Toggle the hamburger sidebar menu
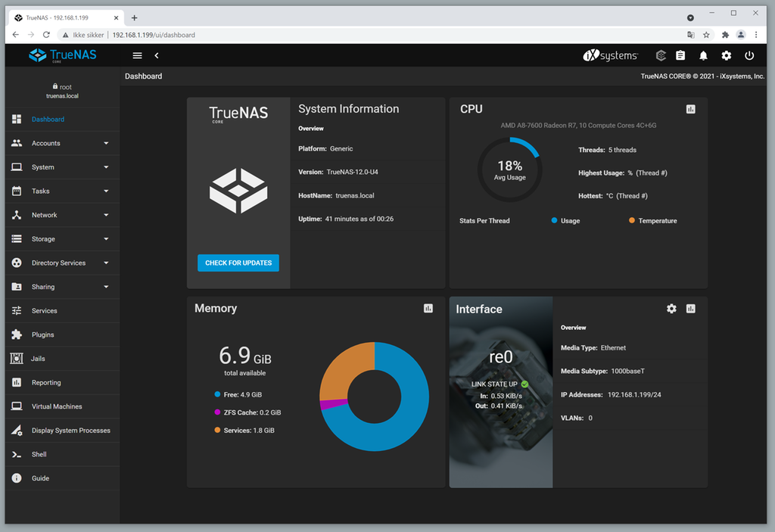The height and width of the screenshot is (532, 775). pyautogui.click(x=137, y=55)
